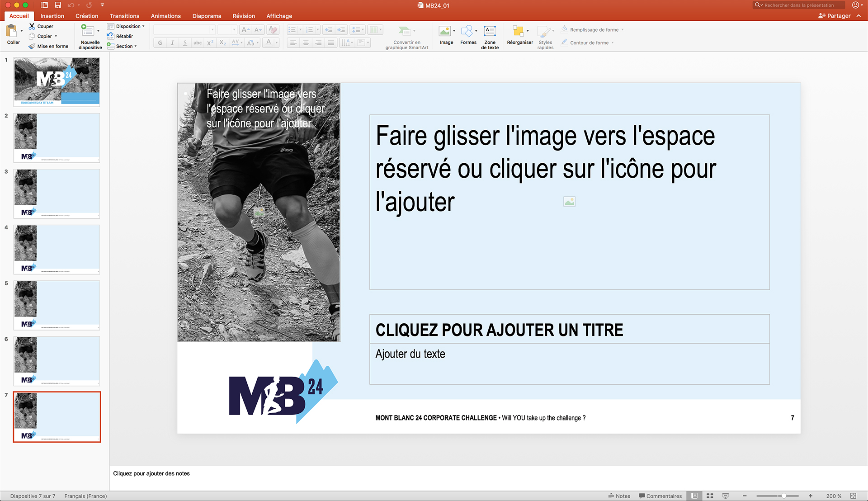Switch to the Création tab
The width and height of the screenshot is (868, 501).
87,16
